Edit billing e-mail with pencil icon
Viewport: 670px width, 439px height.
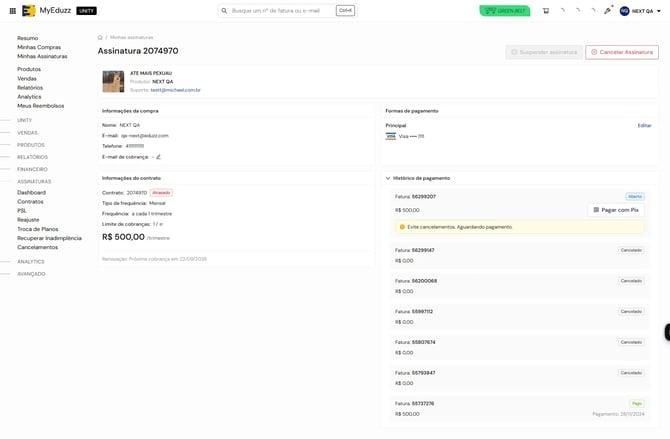[158, 157]
